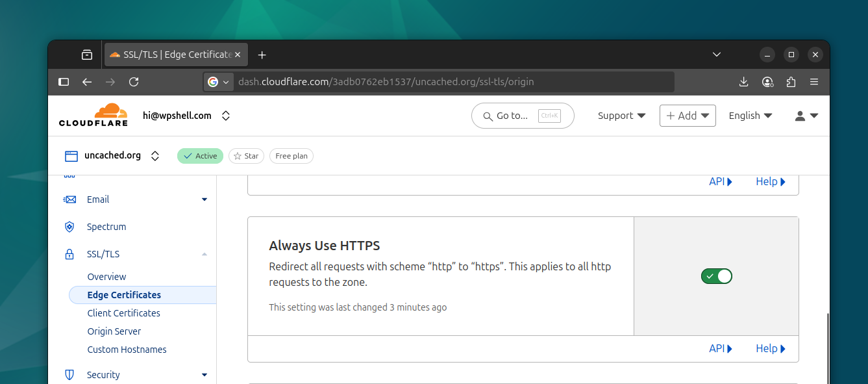Close the SSL/TLS Edge Certificates tab
Image resolution: width=868 pixels, height=384 pixels.
click(x=238, y=55)
